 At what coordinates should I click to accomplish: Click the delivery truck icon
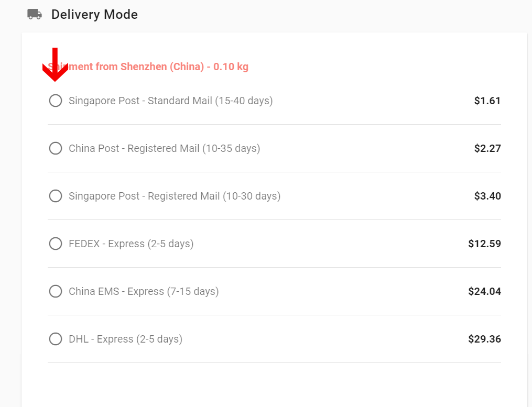(35, 14)
